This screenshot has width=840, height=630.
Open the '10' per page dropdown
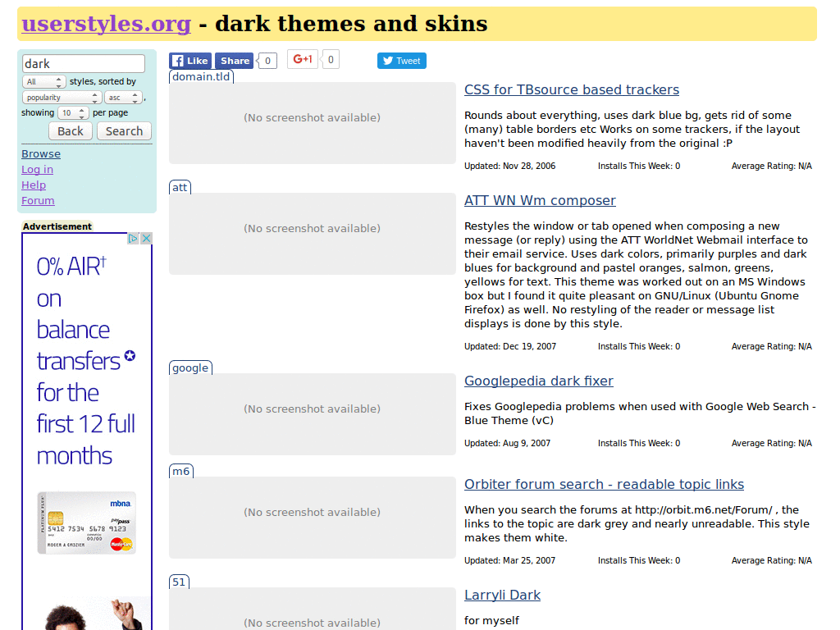coord(73,113)
